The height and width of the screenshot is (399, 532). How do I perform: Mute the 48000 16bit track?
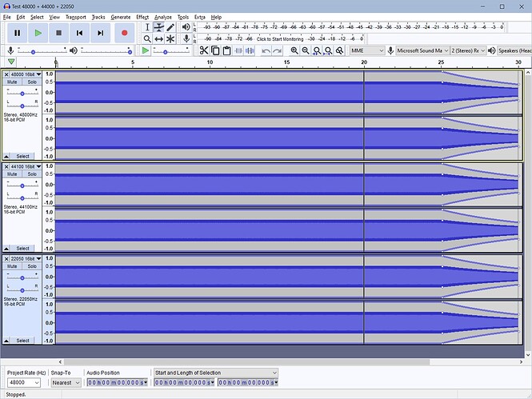pos(13,82)
